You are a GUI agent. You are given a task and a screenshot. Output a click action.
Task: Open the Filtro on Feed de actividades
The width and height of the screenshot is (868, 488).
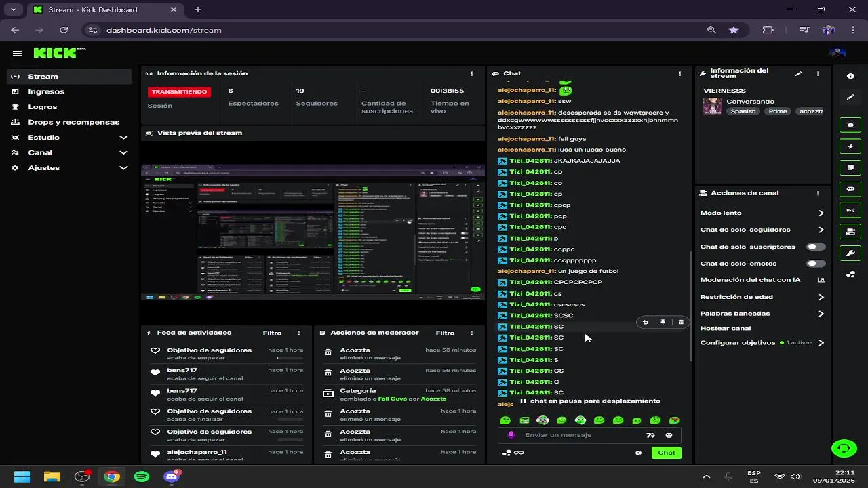click(x=272, y=333)
